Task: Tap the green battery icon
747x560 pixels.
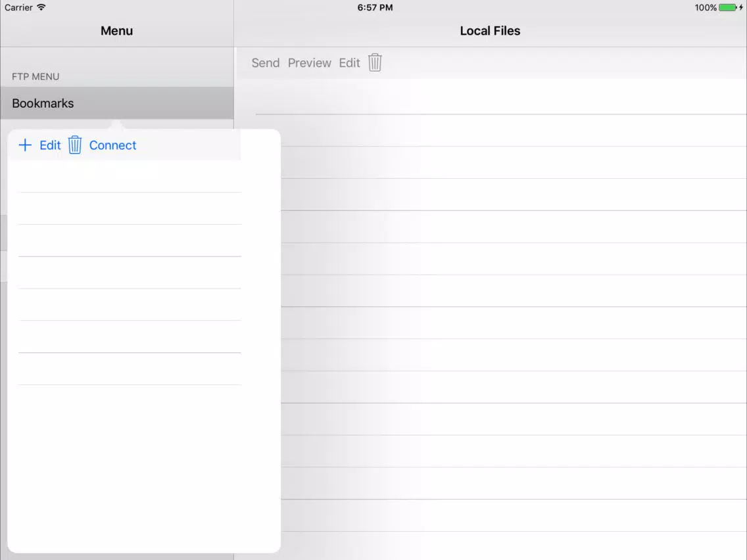Action: 727,7
